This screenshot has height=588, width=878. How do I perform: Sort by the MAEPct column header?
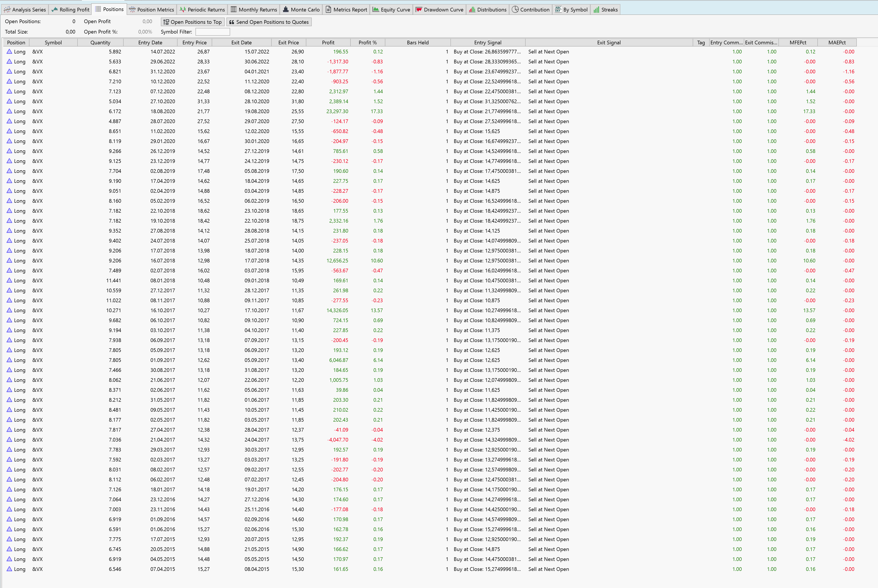click(x=837, y=42)
